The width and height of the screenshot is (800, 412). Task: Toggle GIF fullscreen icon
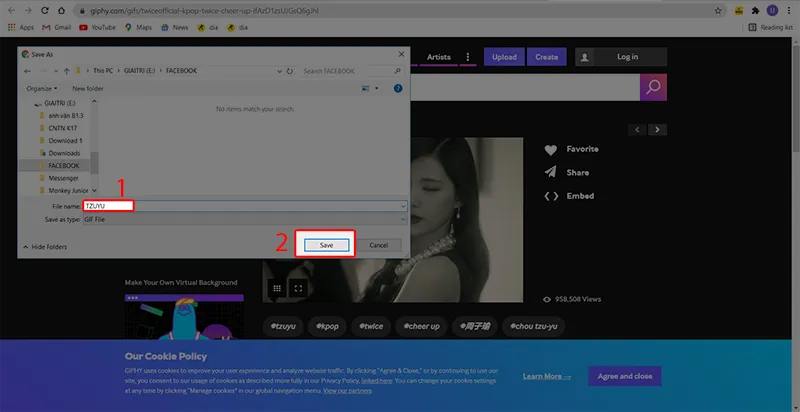pos(298,288)
